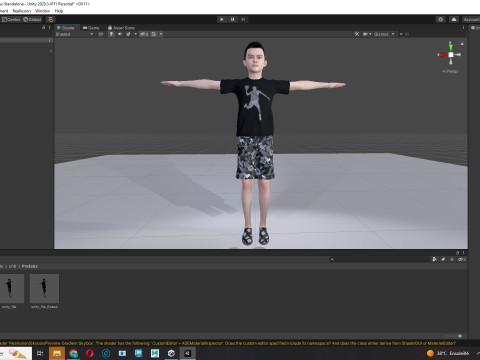Click the white center cube of the orientation gizmo
Screen dimensions: 480x360
451,55
